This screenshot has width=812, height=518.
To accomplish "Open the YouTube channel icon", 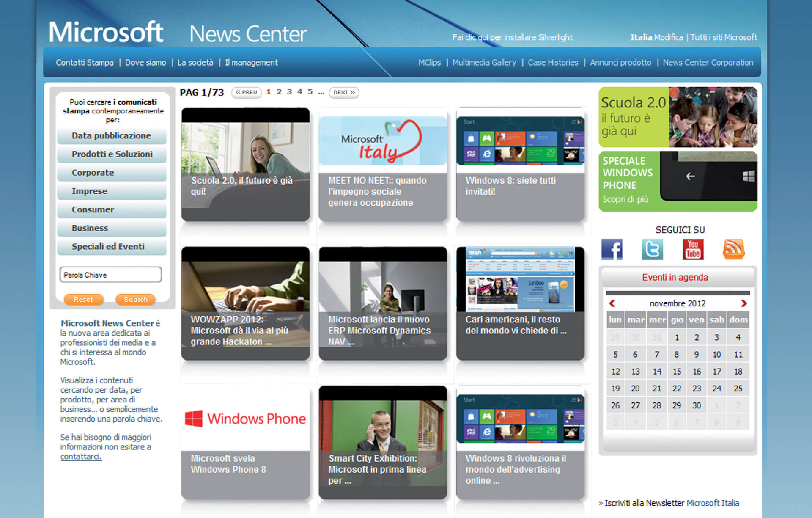I will (693, 249).
